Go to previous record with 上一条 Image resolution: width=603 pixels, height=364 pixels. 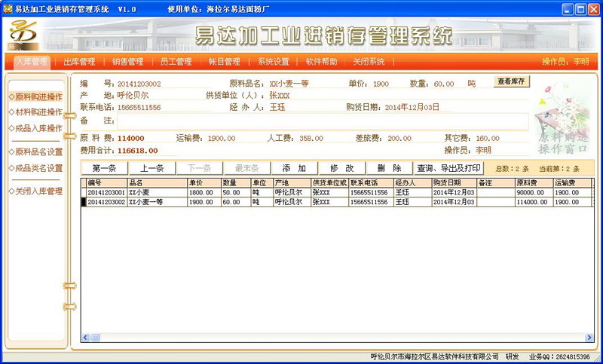pos(152,168)
